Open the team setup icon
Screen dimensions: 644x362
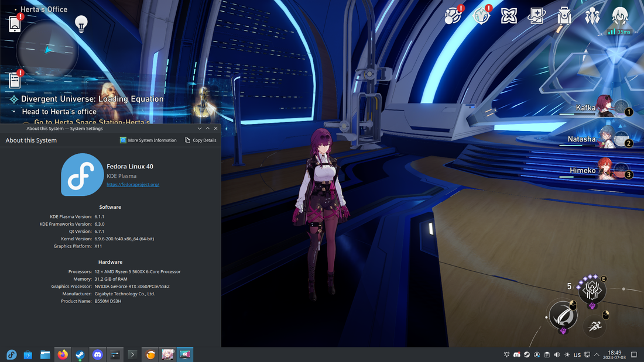(592, 16)
